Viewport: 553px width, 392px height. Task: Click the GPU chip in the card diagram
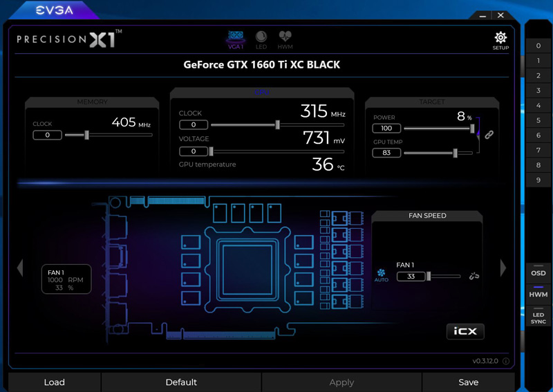tap(247, 270)
